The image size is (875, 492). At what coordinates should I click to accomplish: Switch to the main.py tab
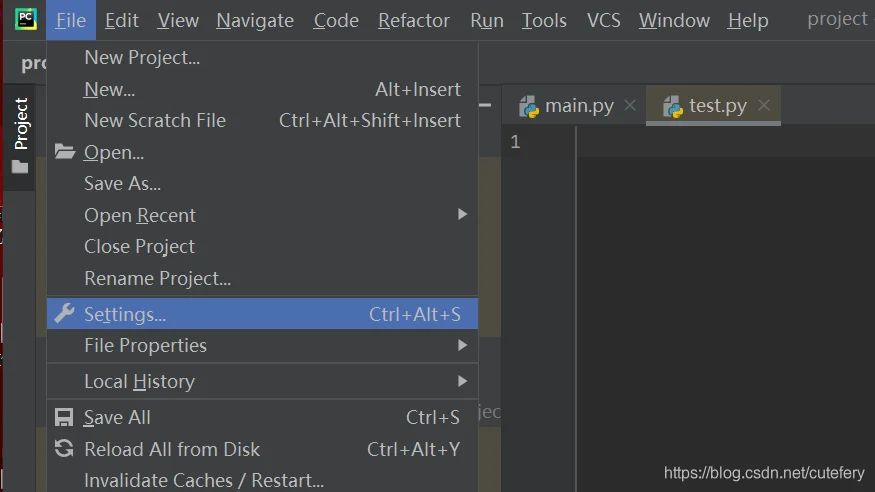point(579,106)
